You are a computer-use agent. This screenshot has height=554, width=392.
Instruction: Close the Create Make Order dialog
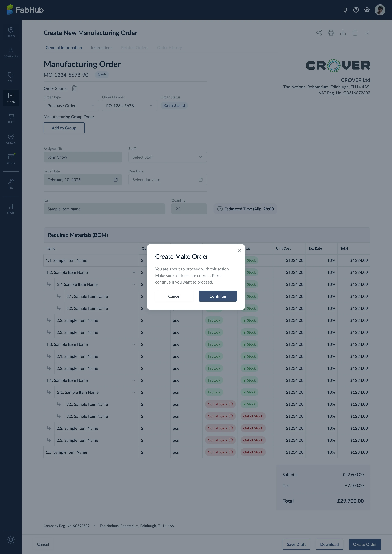(x=239, y=250)
